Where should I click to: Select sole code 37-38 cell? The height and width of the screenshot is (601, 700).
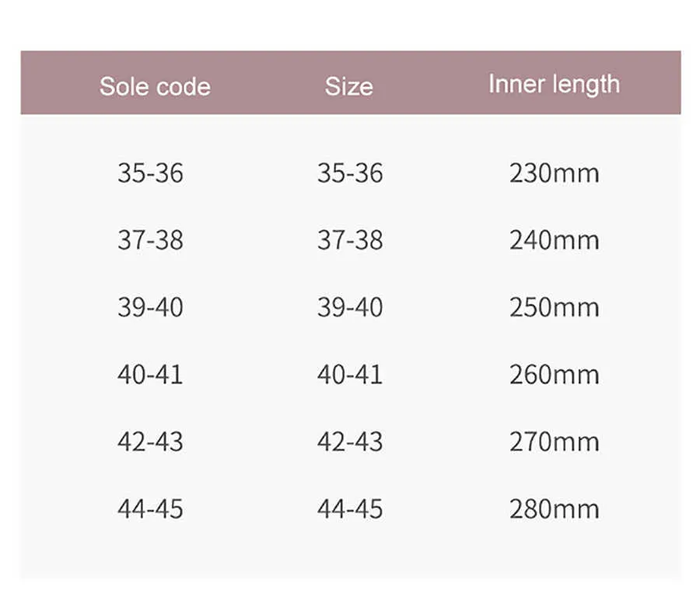point(150,240)
